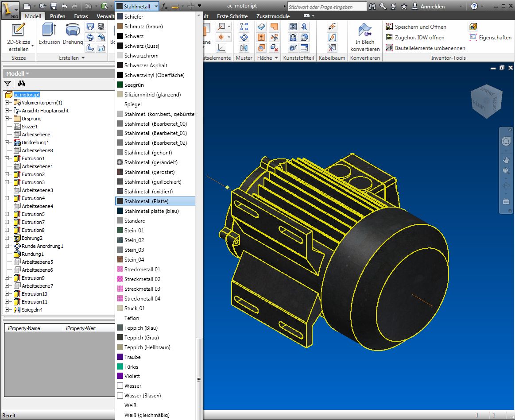Image resolution: width=515 pixels, height=420 pixels.
Task: Click the filter funnel icon in browser panel
Action: (x=8, y=84)
